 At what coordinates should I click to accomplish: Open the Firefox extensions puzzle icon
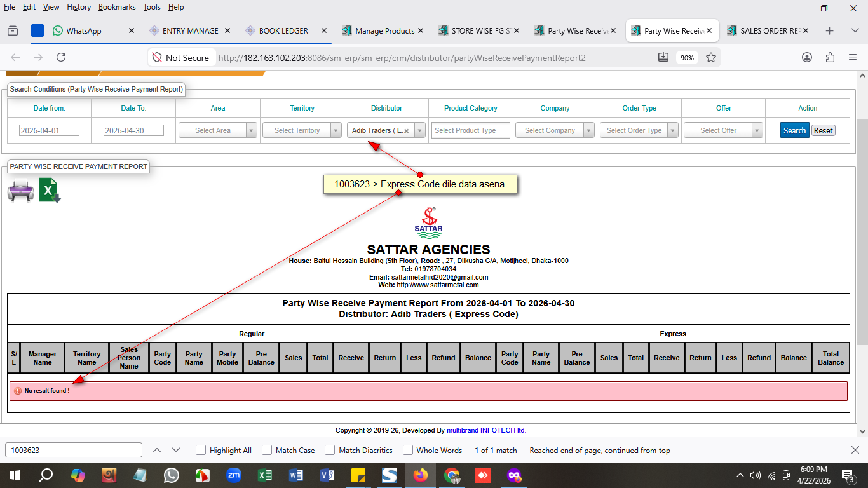coord(830,57)
